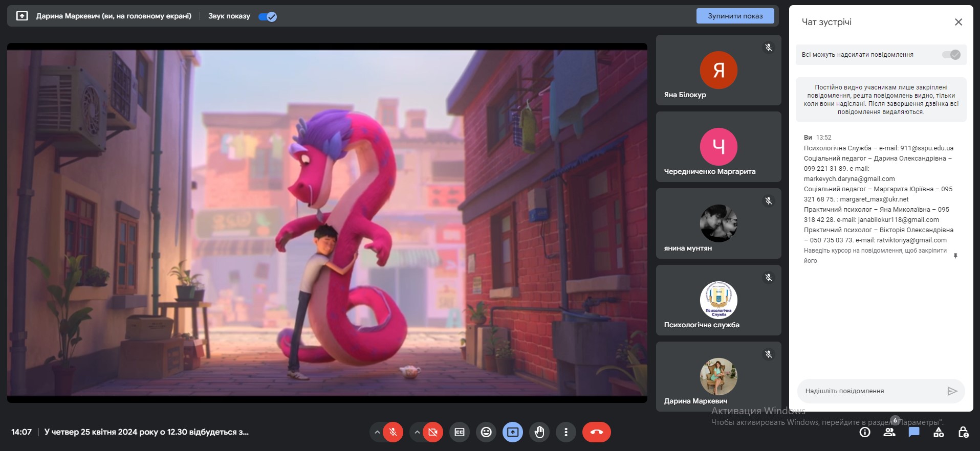
Task: Select Дарина Маркевич avatar photo
Action: click(x=718, y=377)
